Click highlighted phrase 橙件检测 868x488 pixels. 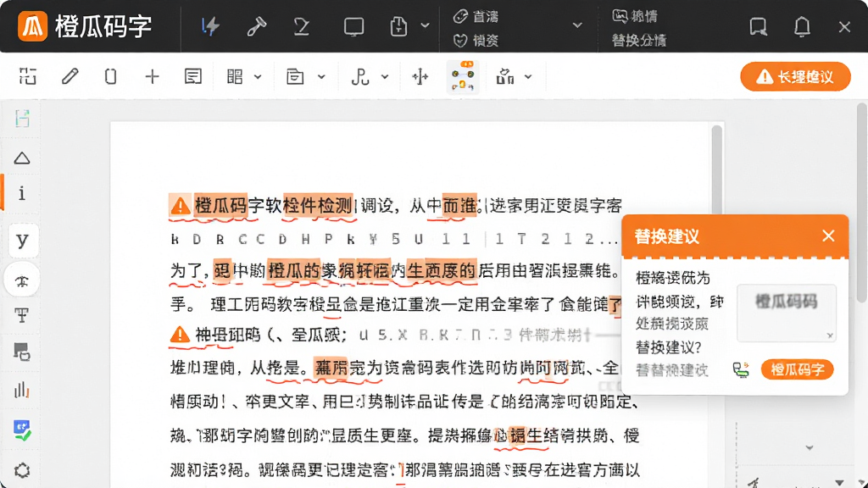[x=318, y=206]
